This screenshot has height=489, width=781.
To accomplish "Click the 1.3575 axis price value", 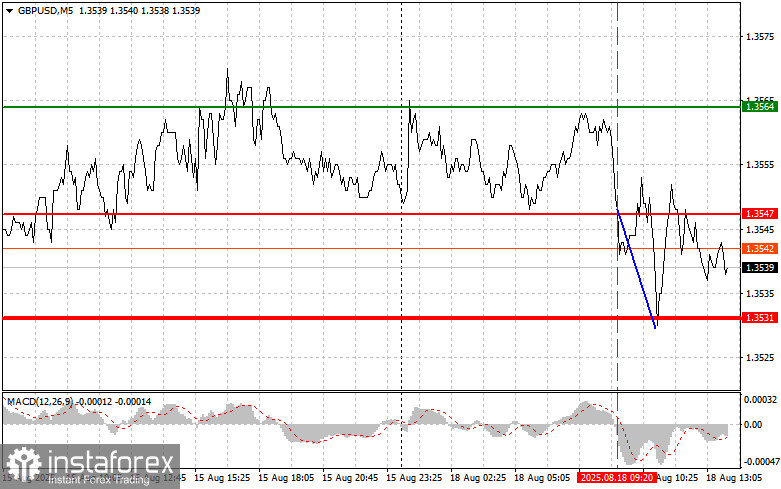I will tap(760, 37).
